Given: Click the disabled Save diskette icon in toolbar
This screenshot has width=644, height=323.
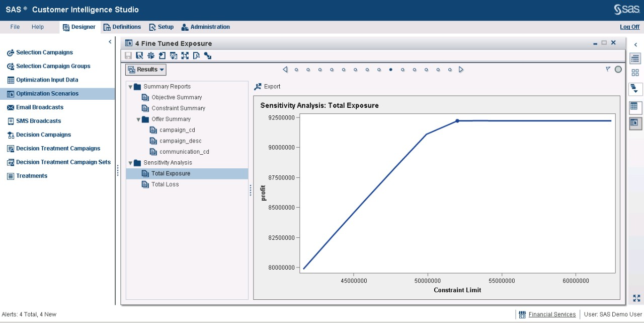Looking at the screenshot, I should 128,55.
